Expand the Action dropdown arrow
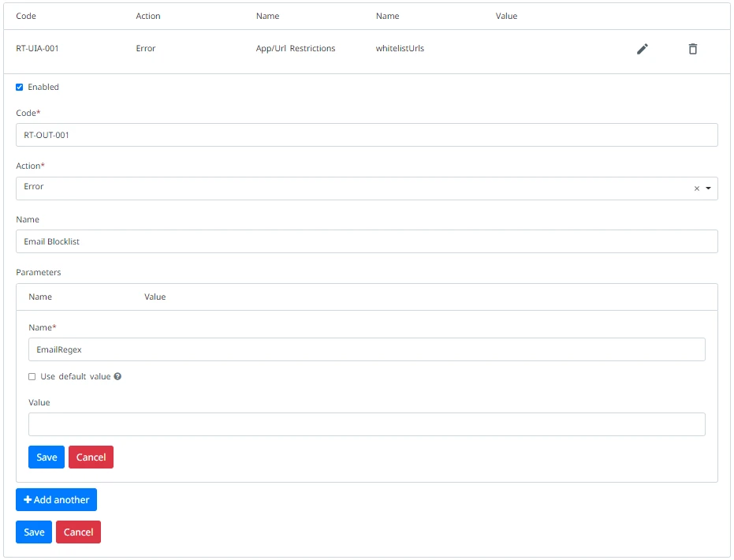Screen dimensions: 734x560 pos(708,189)
